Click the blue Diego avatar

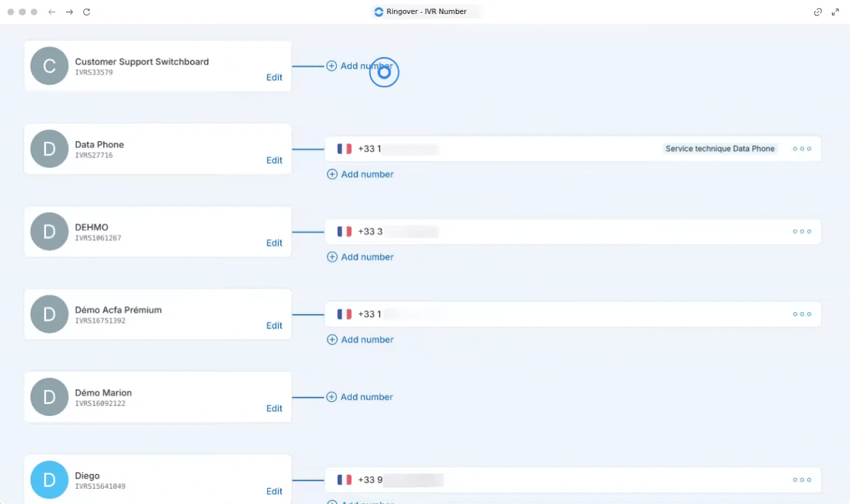(49, 480)
